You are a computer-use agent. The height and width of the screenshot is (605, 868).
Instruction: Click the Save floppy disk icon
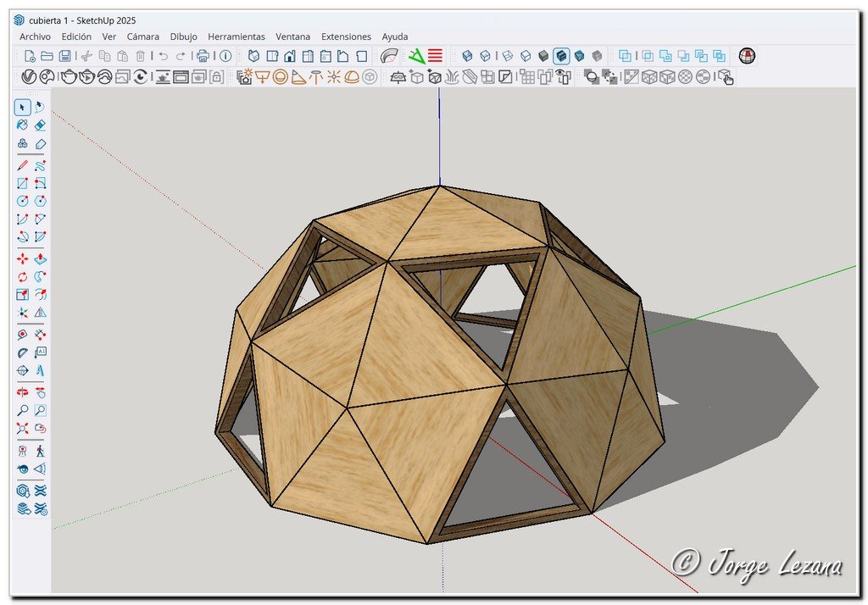pyautogui.click(x=64, y=56)
